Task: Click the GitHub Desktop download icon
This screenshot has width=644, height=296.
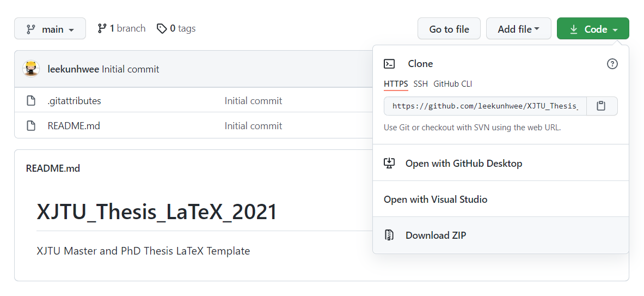Action: click(389, 163)
